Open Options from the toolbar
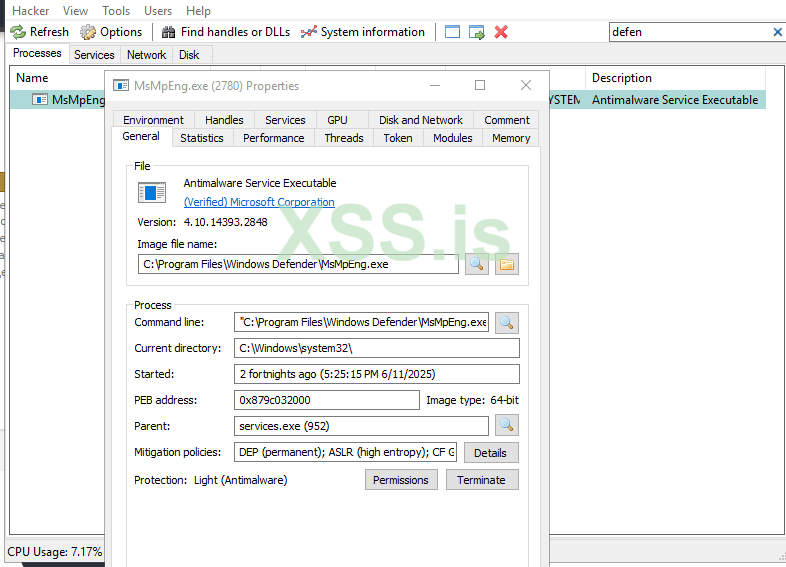 click(x=111, y=32)
